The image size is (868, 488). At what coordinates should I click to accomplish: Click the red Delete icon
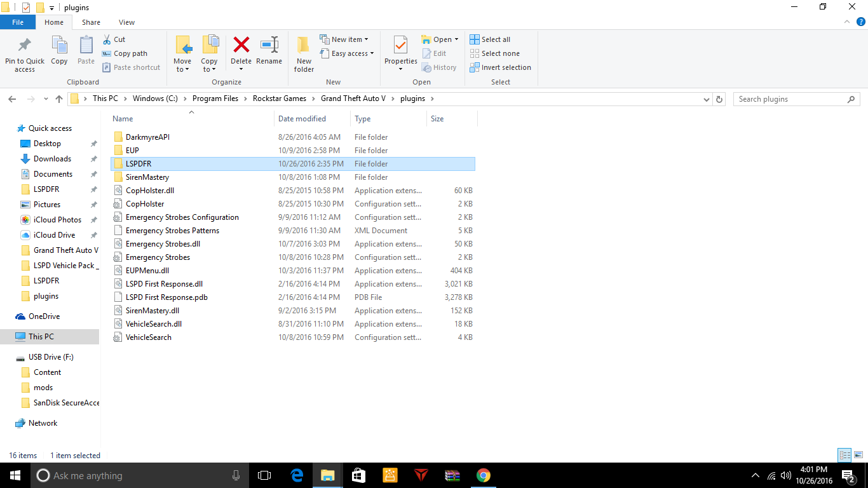(x=241, y=44)
